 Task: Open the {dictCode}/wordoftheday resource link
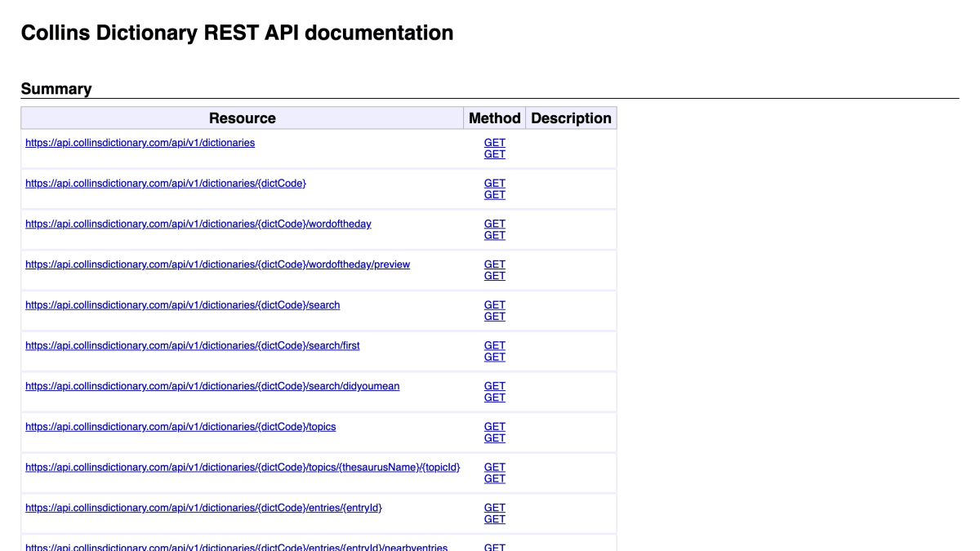198,224
